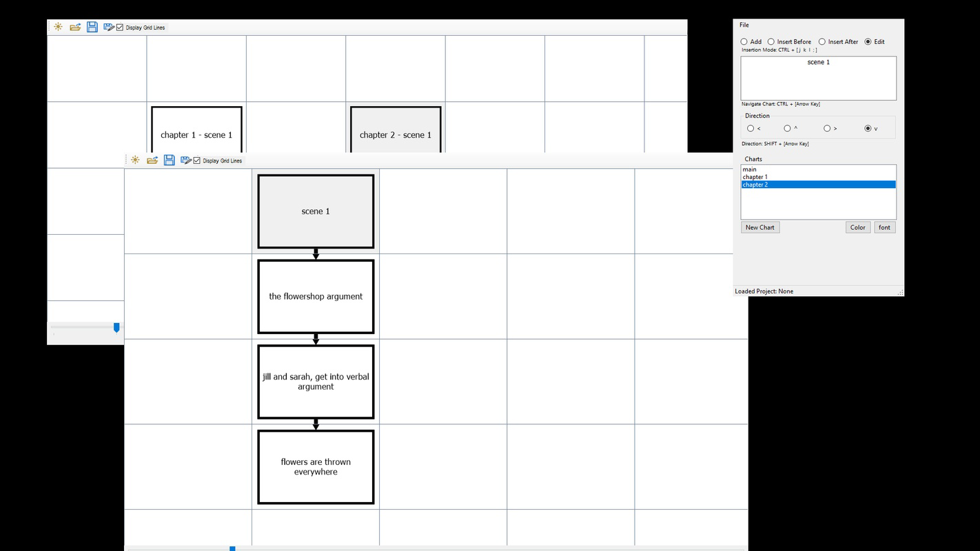The width and height of the screenshot is (980, 551).
Task: Select 'flowers are thrown everywhere' node
Action: click(x=316, y=467)
